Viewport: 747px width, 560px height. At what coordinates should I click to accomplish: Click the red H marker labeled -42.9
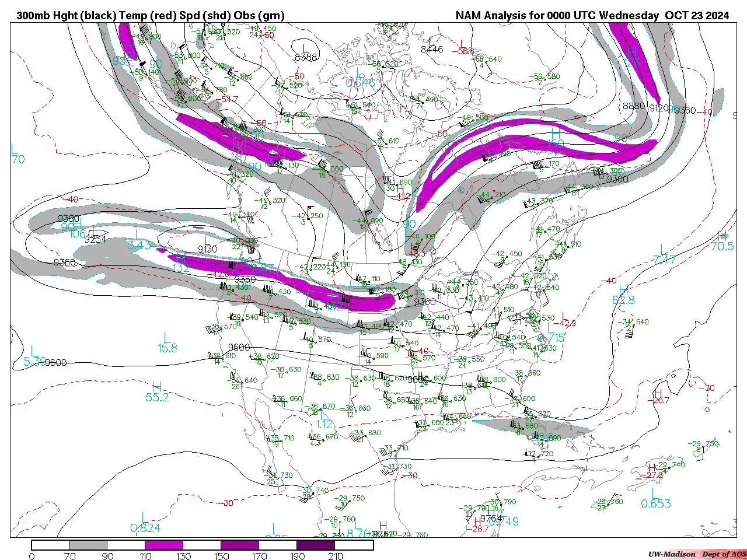tap(564, 316)
